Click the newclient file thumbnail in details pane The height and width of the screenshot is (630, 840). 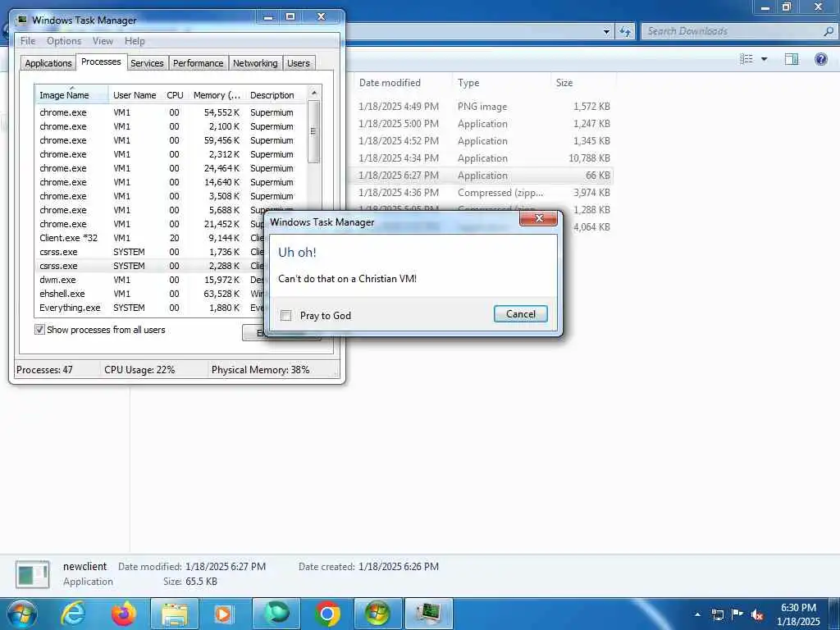coord(33,574)
